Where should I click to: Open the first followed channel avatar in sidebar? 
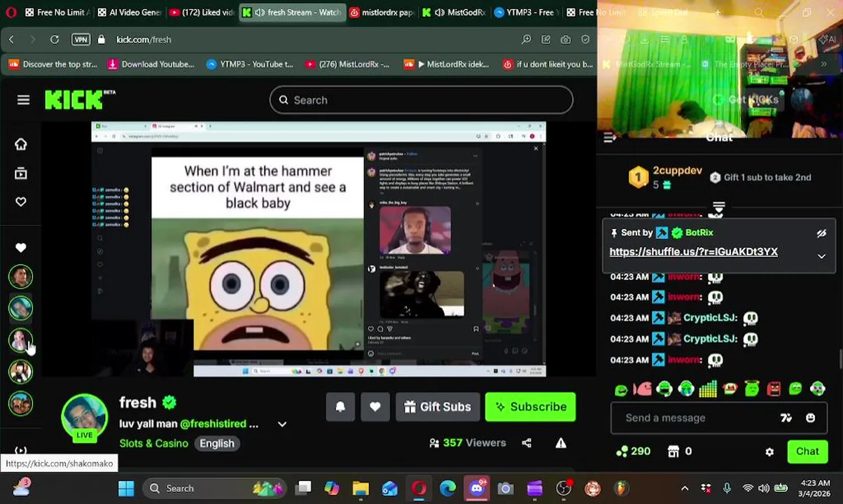click(20, 276)
